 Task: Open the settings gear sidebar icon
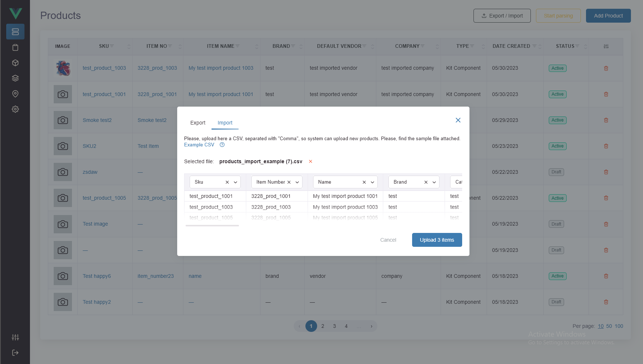click(x=15, y=109)
